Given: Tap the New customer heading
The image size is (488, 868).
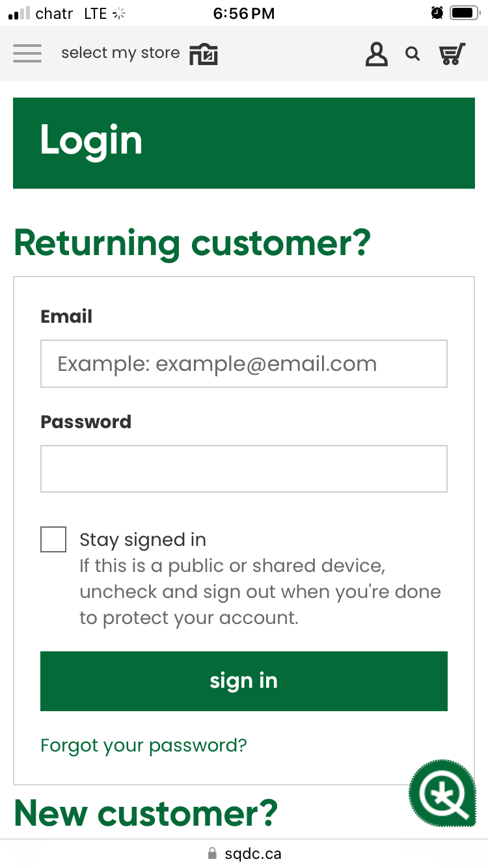Looking at the screenshot, I should tap(146, 813).
